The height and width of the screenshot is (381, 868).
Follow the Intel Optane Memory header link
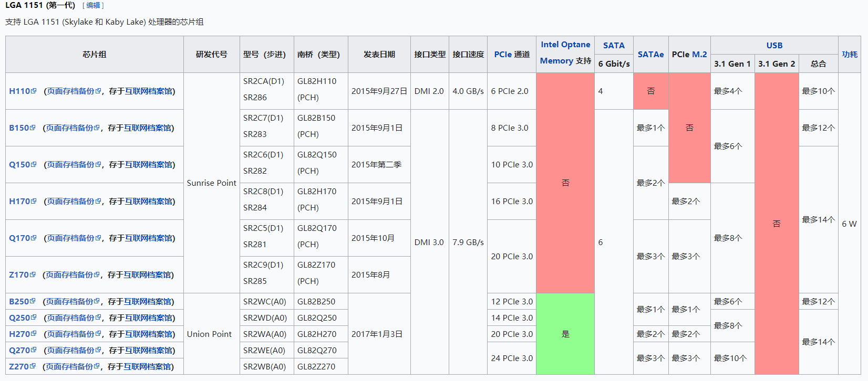tap(565, 53)
